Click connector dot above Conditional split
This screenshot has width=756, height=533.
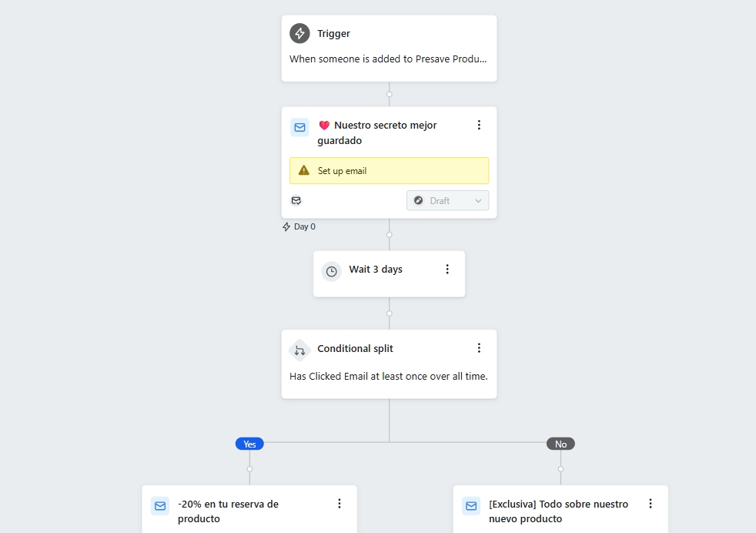[x=389, y=314]
